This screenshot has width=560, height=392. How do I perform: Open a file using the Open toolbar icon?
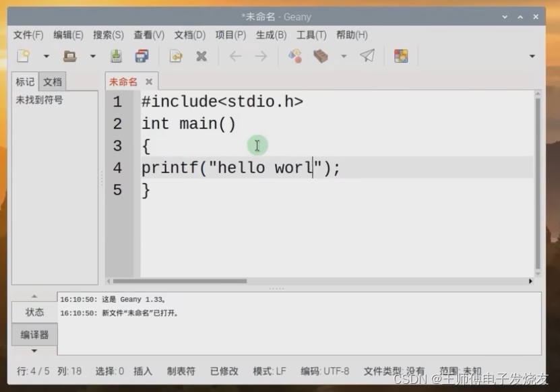click(x=70, y=56)
